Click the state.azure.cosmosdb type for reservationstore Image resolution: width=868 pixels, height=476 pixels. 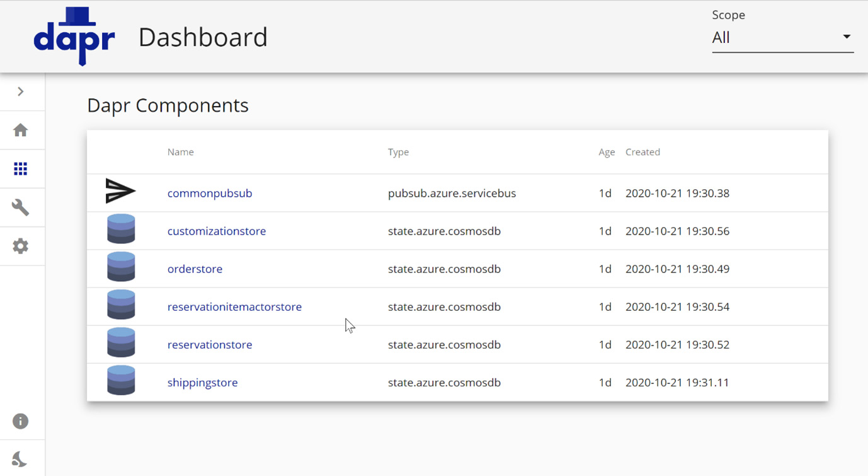coord(444,344)
